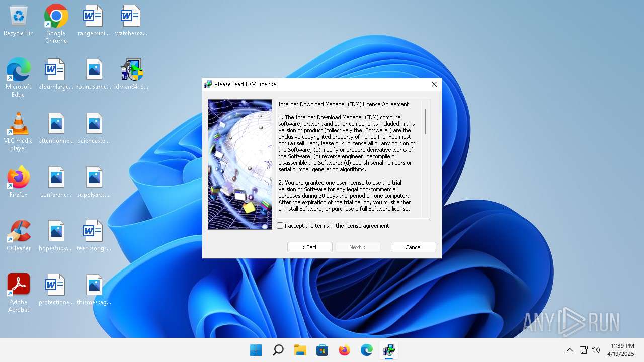Open File Explorer from taskbar
This screenshot has height=362, width=644.
tap(300, 350)
